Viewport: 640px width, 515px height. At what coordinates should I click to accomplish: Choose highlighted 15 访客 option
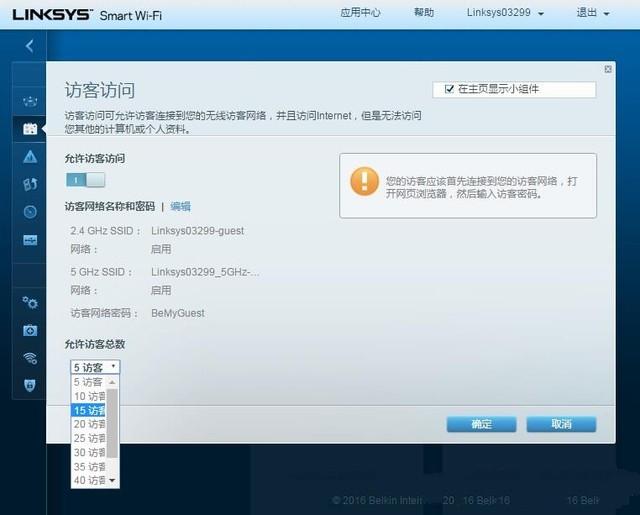tap(89, 411)
